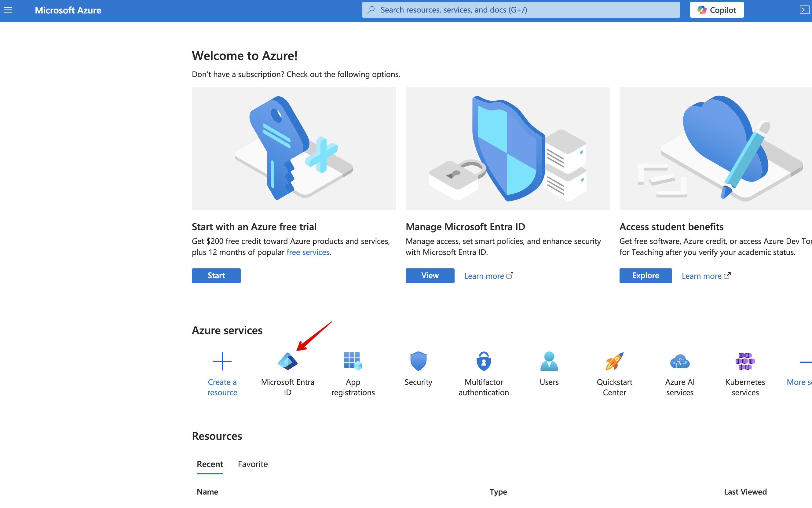
Task: Open Multifactor authentication service
Action: coord(484,374)
